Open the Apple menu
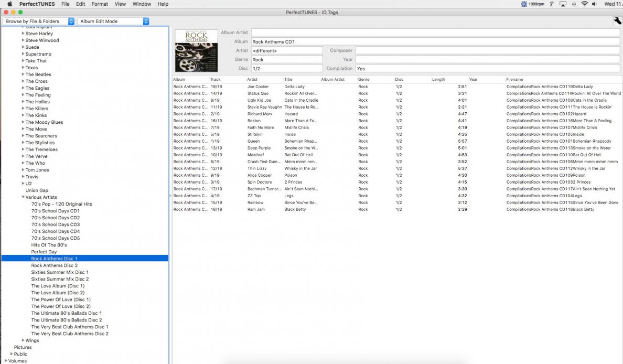 click(9, 4)
